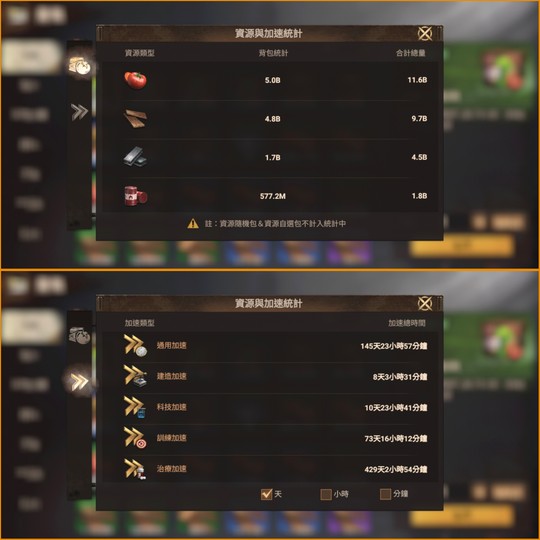Click the 建造加速 construction speedup icon
Viewport: 540px width, 540px height.
coord(135,376)
